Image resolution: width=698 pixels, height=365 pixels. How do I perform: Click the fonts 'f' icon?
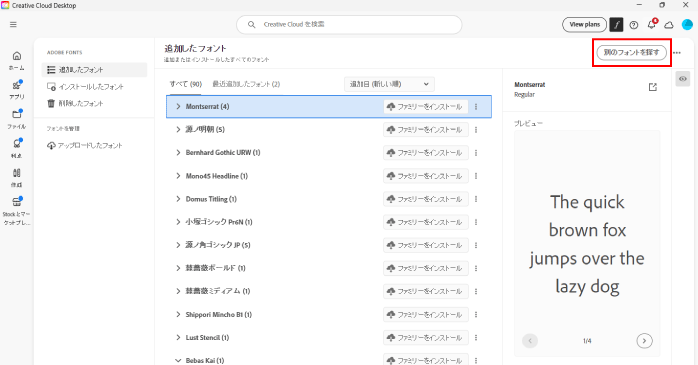pyautogui.click(x=616, y=24)
